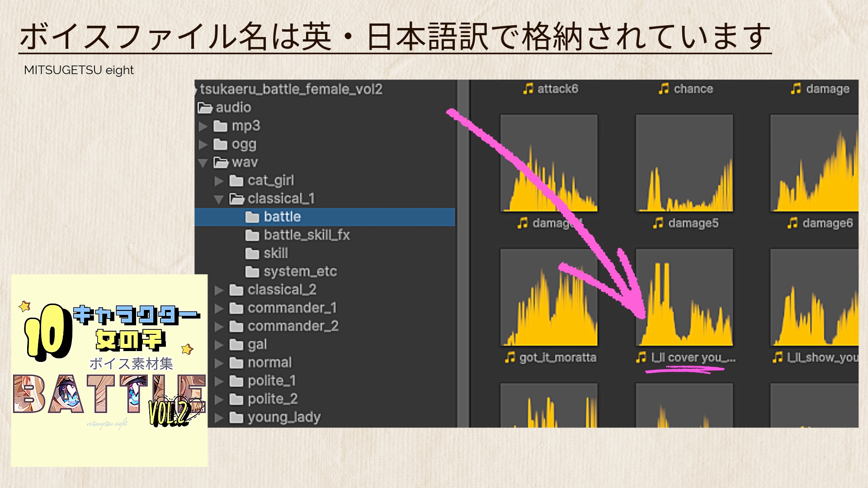Click the music note icon beside got_it_moratta
Viewport: 868px width, 488px height.
coord(509,357)
